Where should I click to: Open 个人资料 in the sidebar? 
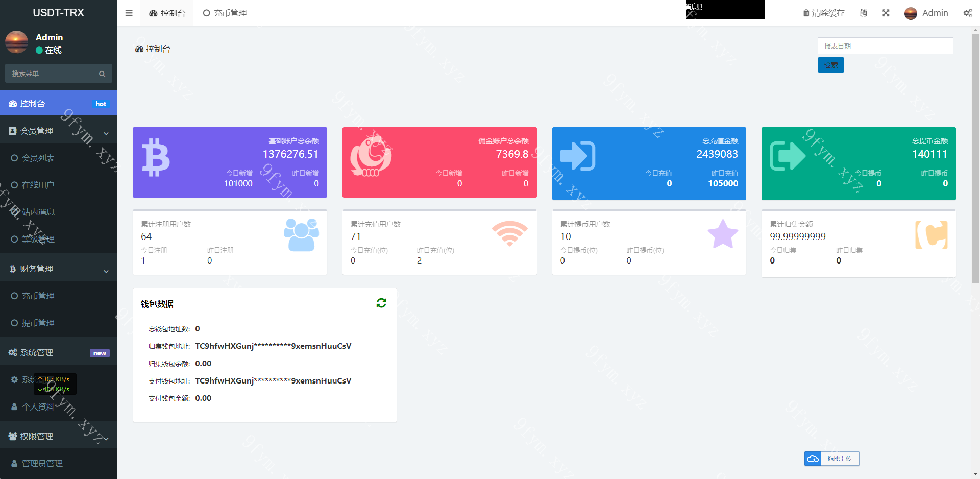59,407
